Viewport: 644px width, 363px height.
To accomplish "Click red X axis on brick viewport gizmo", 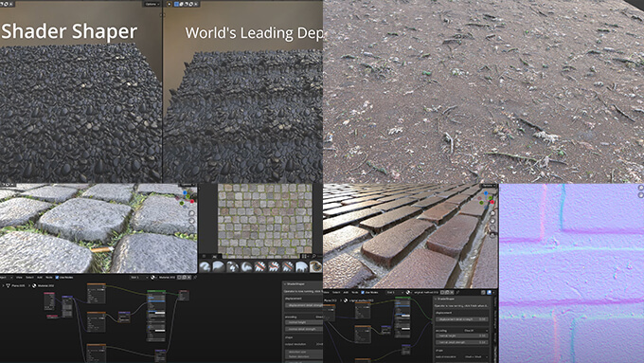I will (x=492, y=202).
